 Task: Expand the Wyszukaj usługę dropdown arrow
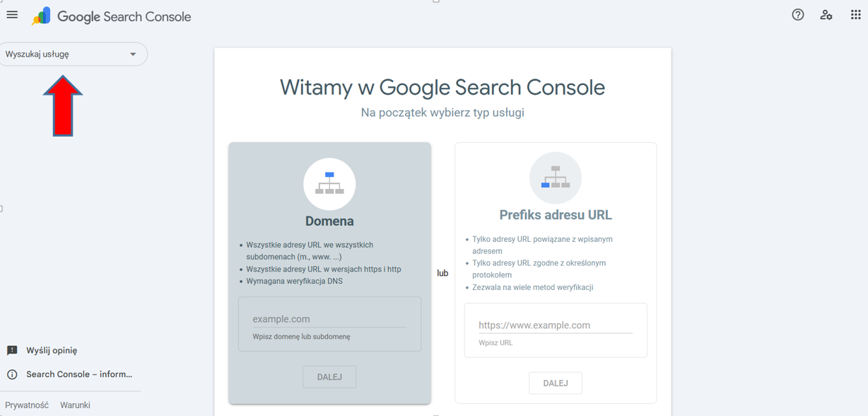[133, 54]
